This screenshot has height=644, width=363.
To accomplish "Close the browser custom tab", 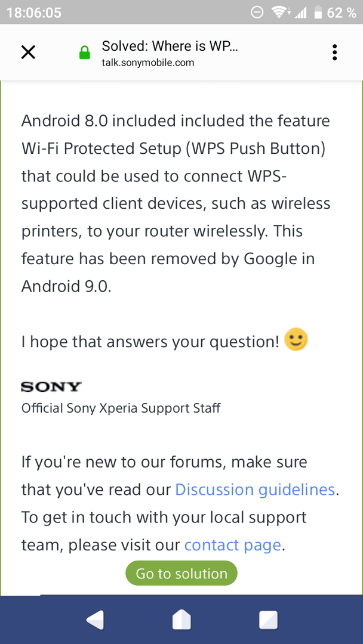I will pyautogui.click(x=28, y=52).
